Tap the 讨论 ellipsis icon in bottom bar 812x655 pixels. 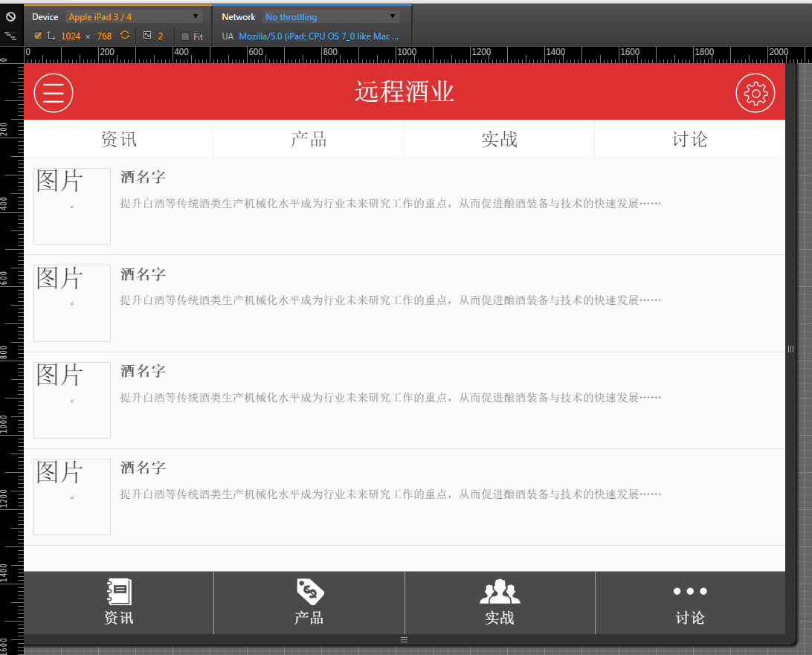(689, 592)
